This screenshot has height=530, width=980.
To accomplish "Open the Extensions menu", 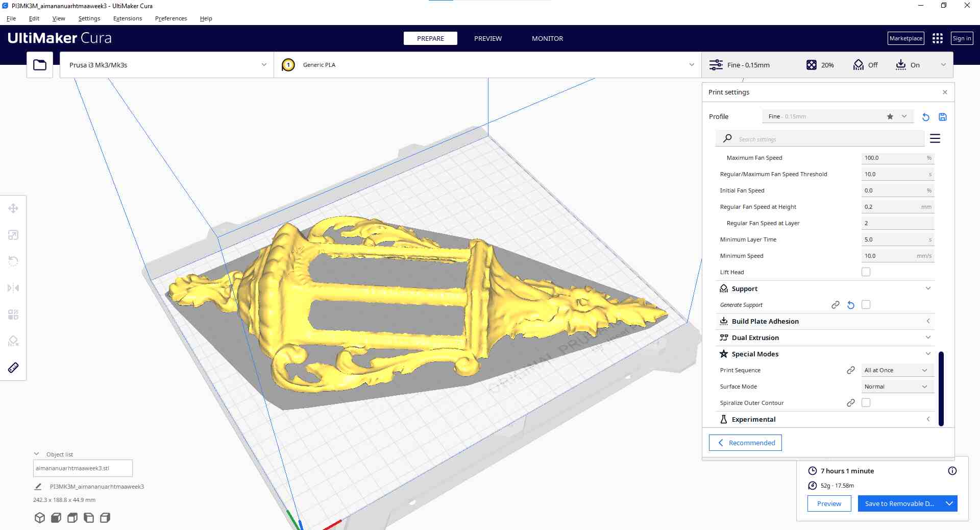I will 128,18.
